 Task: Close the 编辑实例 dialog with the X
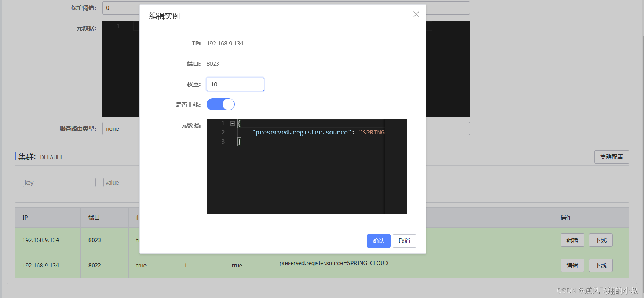tap(416, 15)
